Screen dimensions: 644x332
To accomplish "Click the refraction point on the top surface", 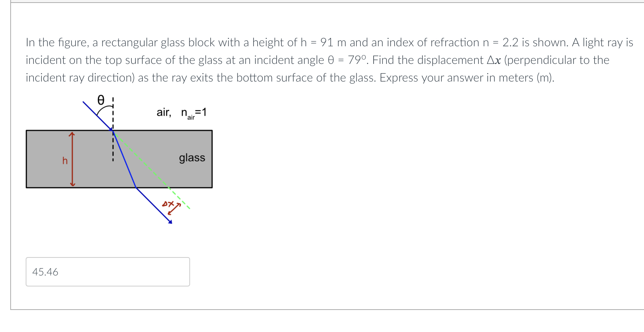I will (x=112, y=131).
